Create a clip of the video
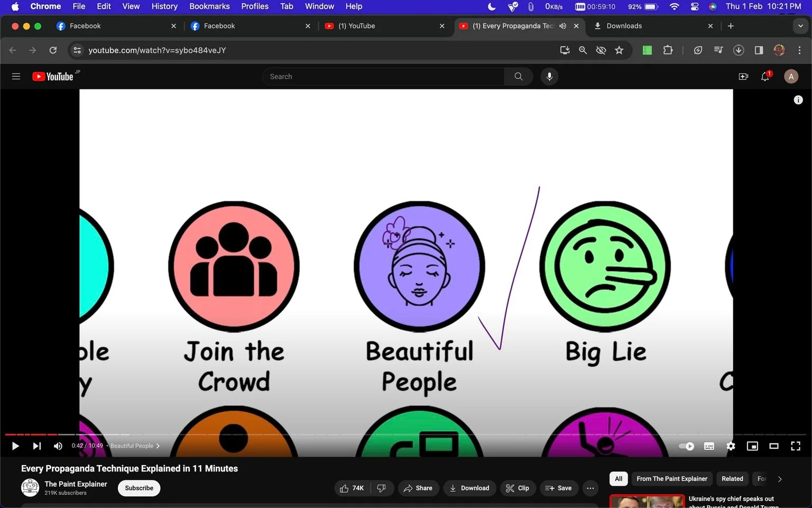Image resolution: width=812 pixels, height=508 pixels. (518, 488)
